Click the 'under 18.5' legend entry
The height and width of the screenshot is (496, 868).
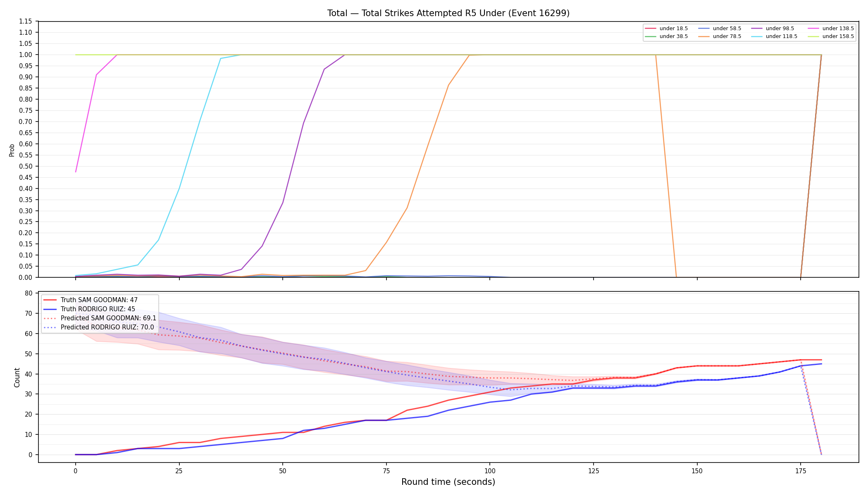click(x=666, y=29)
